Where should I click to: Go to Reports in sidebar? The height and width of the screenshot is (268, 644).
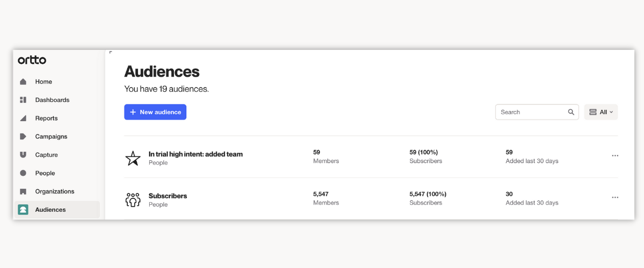pos(46,118)
